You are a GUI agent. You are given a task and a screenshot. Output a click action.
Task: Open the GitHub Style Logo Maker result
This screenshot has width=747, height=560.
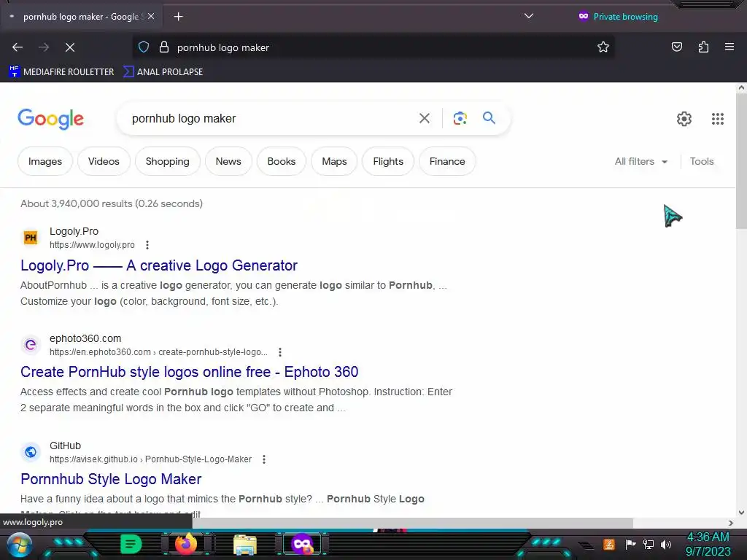(111, 479)
